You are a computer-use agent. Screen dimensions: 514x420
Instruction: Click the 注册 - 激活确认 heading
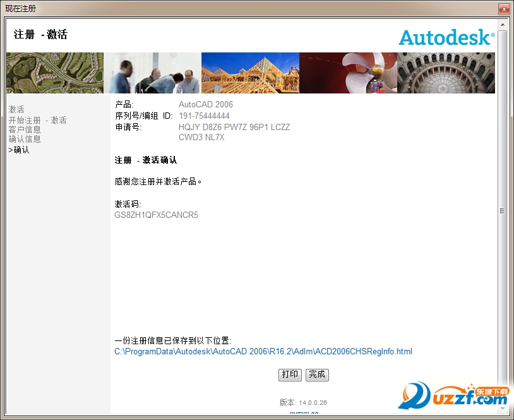click(x=145, y=160)
